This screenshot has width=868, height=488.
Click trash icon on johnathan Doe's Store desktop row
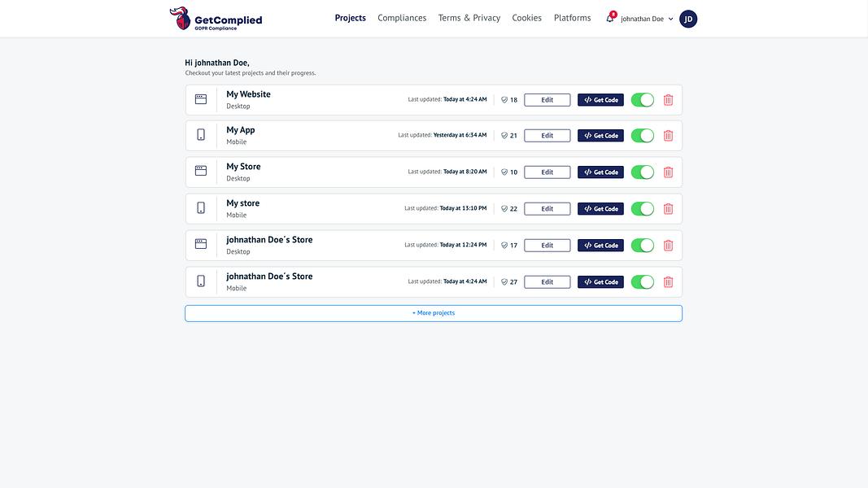tap(668, 245)
